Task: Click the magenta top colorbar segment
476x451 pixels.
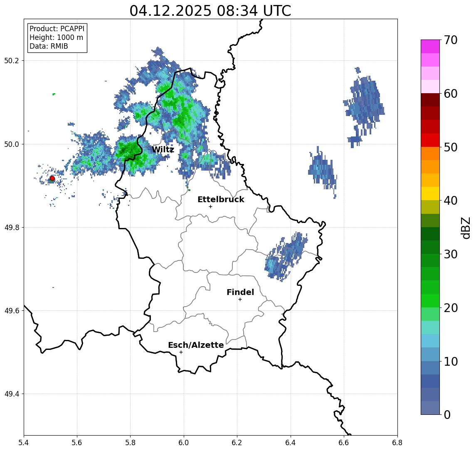Action: point(430,47)
